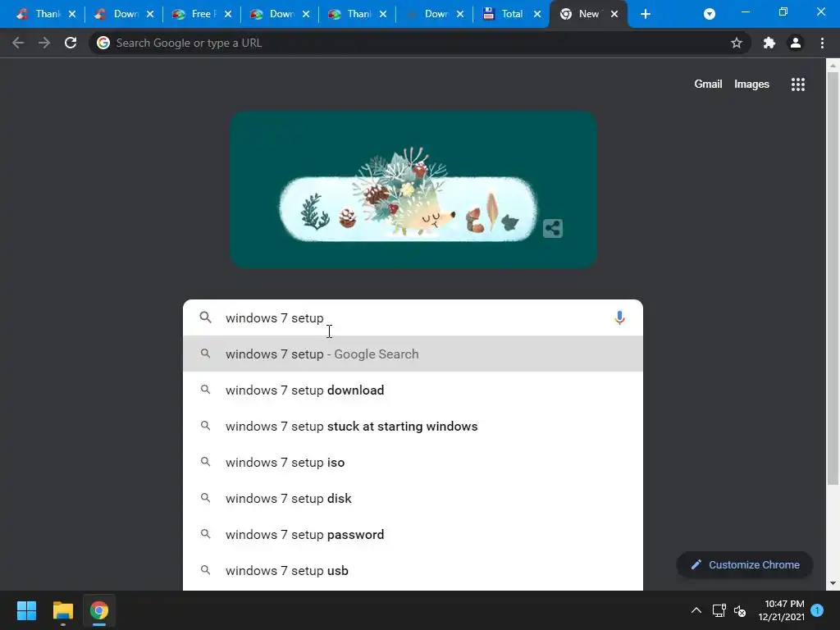Image resolution: width=840 pixels, height=630 pixels.
Task: Open the Chrome three-dot menu
Action: [822, 43]
